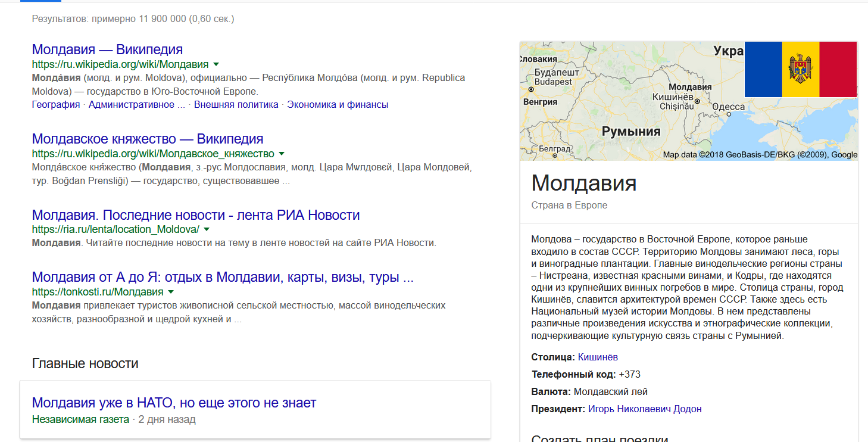Click the 'Одесса' label on the map
The image size is (868, 442).
tap(729, 107)
